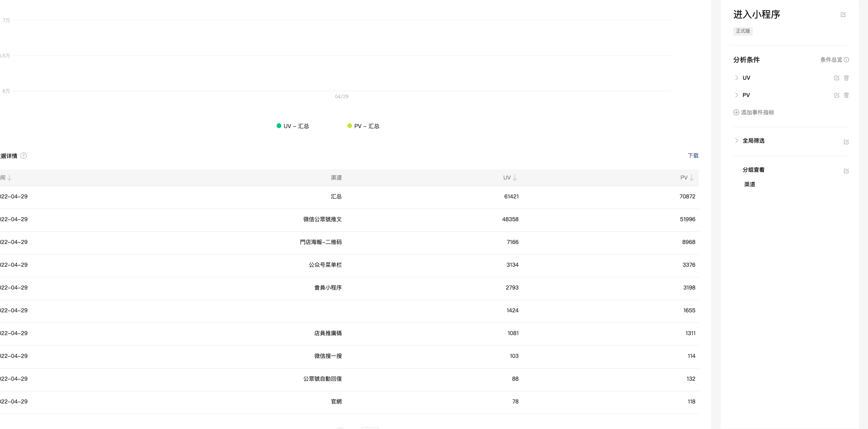Click help icon next to 数据详情
The height and width of the screenshot is (429, 868).
tap(24, 156)
